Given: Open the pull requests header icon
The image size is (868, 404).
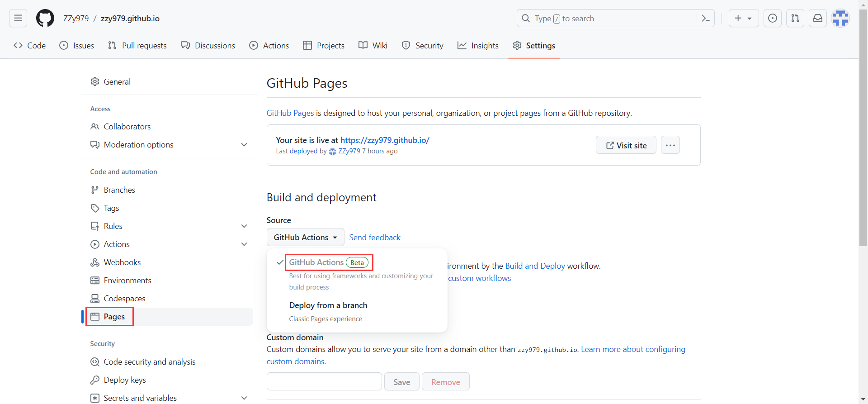Looking at the screenshot, I should (x=795, y=18).
